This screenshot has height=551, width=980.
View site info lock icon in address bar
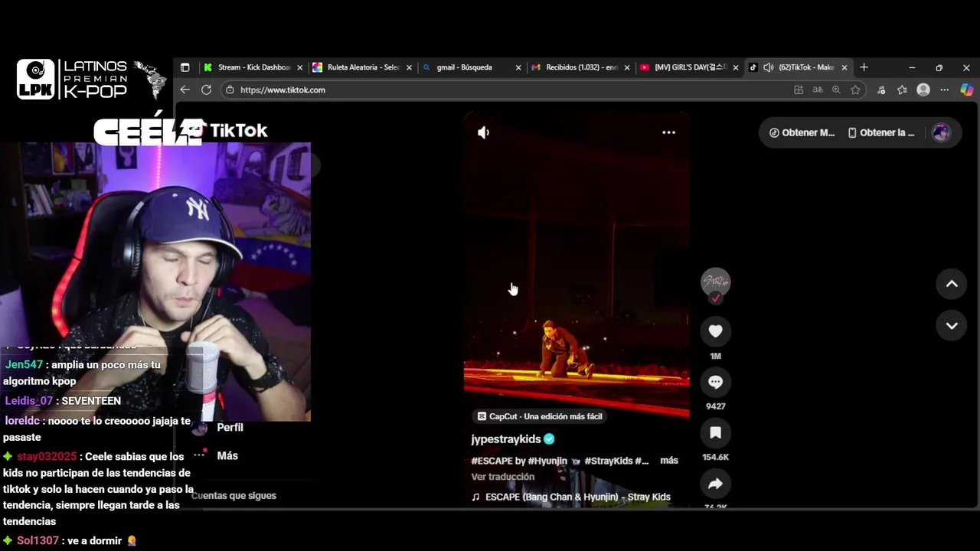(229, 90)
